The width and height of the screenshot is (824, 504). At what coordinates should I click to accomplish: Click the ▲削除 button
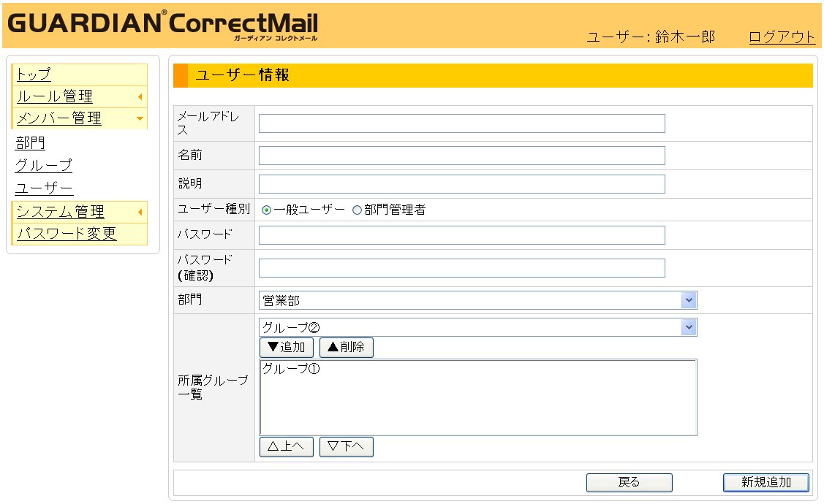click(347, 347)
